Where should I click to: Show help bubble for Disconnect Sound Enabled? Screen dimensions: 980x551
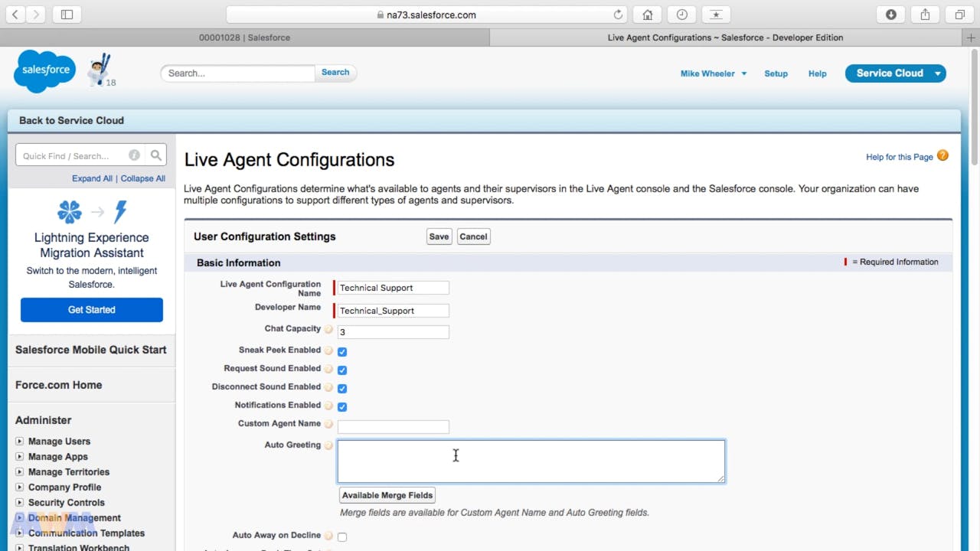(x=328, y=387)
